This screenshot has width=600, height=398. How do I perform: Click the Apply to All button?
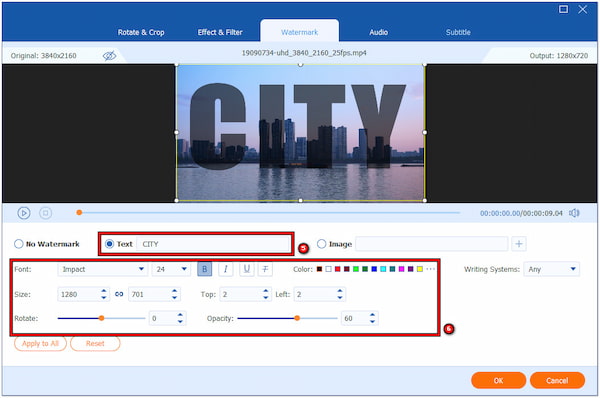coord(40,343)
